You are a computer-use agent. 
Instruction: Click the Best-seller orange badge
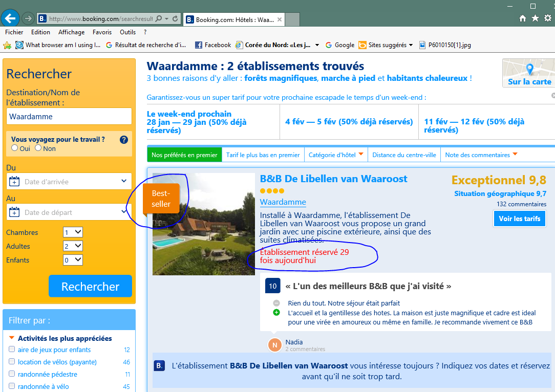point(161,199)
